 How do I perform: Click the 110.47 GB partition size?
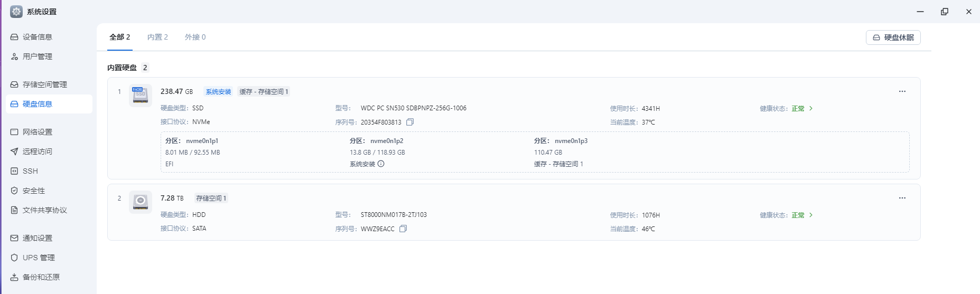pos(548,153)
